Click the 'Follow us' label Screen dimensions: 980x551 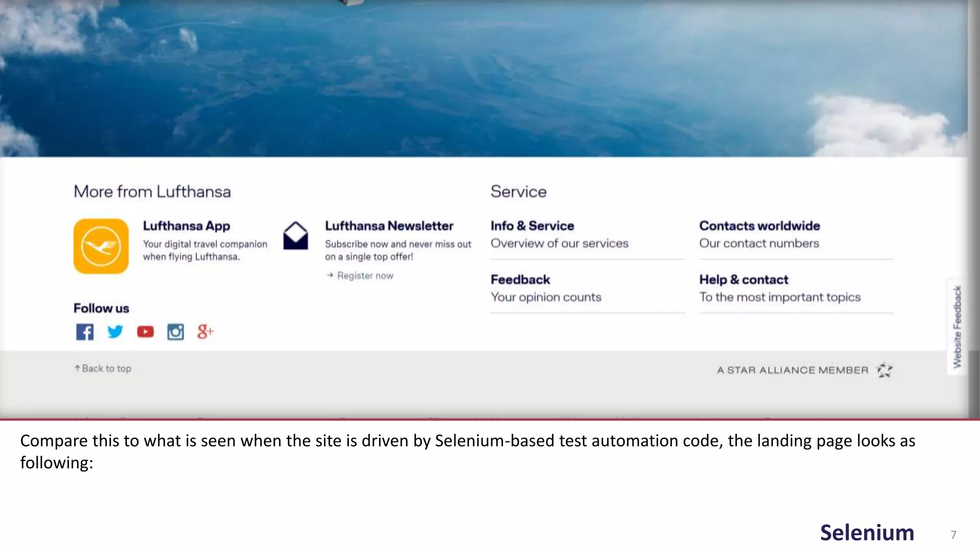click(101, 308)
